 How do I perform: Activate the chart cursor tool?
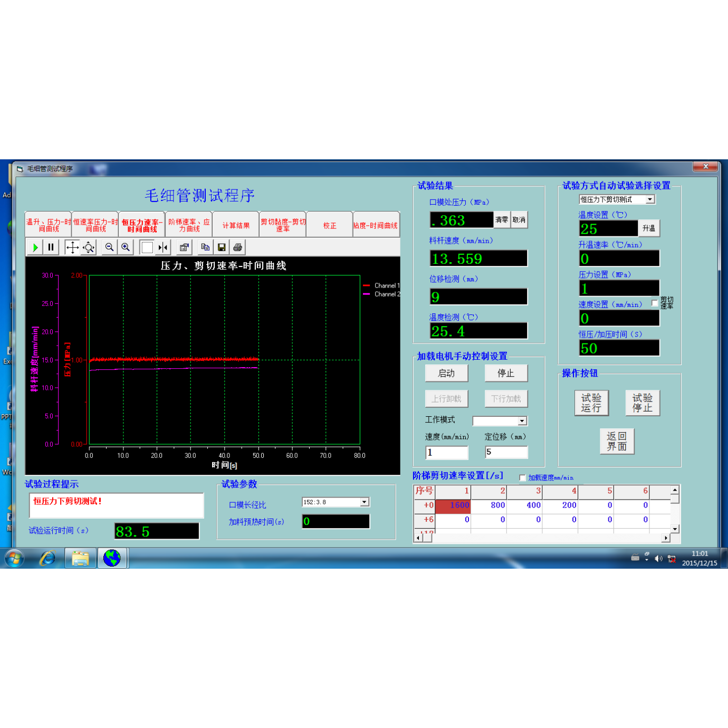point(163,247)
